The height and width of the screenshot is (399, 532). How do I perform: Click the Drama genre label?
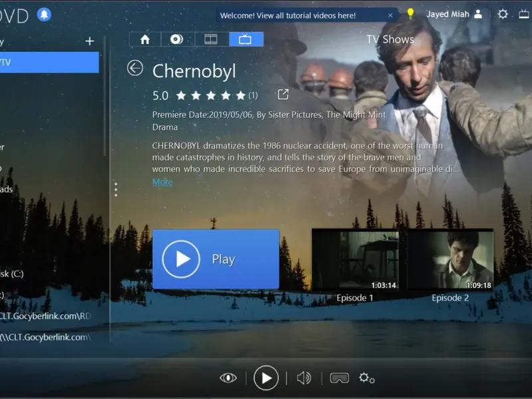pyautogui.click(x=165, y=127)
